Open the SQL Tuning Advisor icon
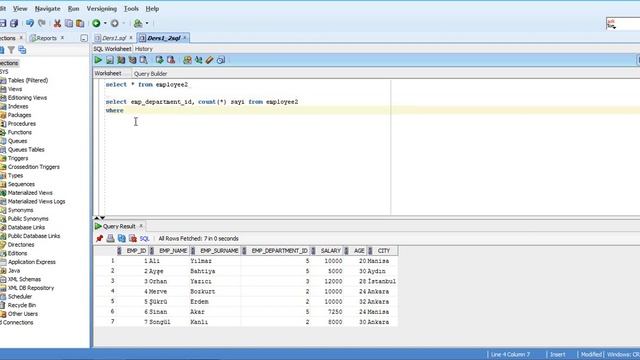The image size is (640, 360). tap(144, 60)
